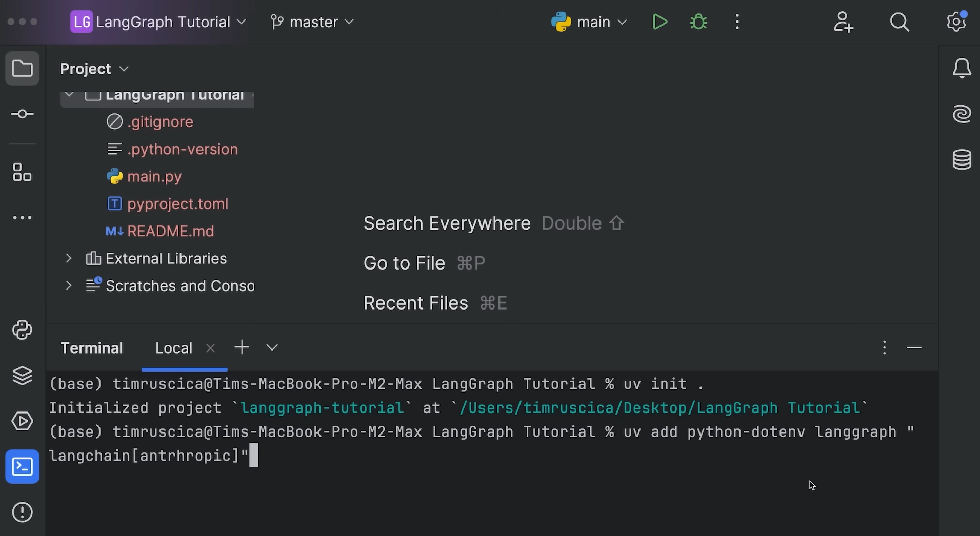
Task: Open the LangGraph Tutorial project dropdown
Action: pos(158,22)
